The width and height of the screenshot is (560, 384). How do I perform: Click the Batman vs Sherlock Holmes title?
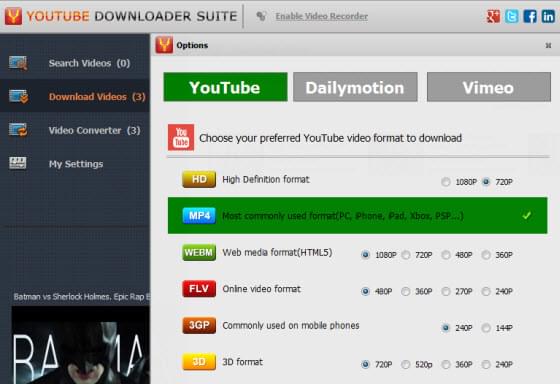(x=82, y=296)
